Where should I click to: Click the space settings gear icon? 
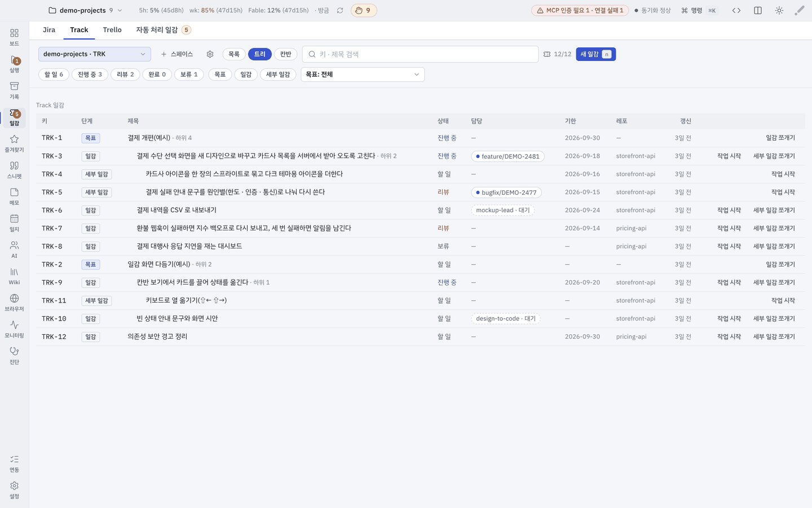210,54
